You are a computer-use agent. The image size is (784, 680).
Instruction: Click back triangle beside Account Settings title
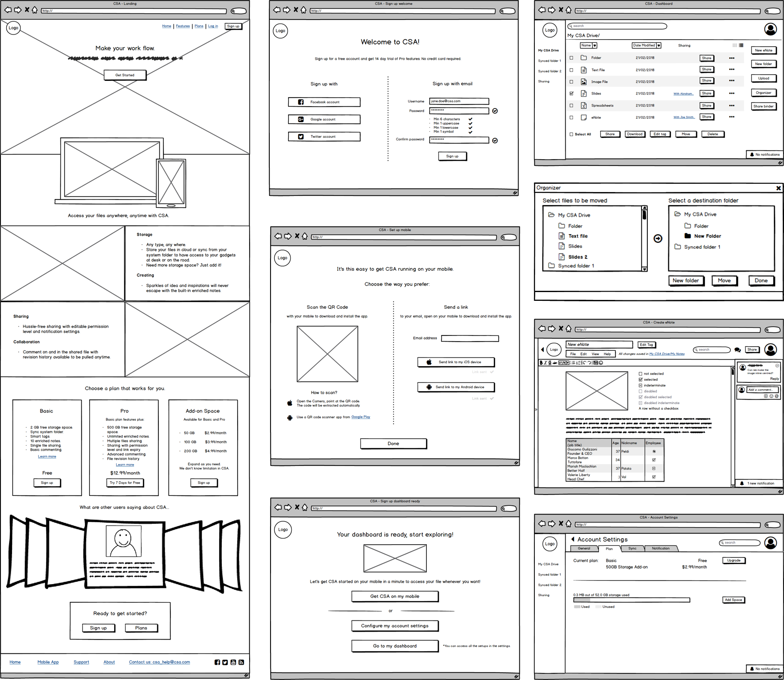(x=573, y=539)
